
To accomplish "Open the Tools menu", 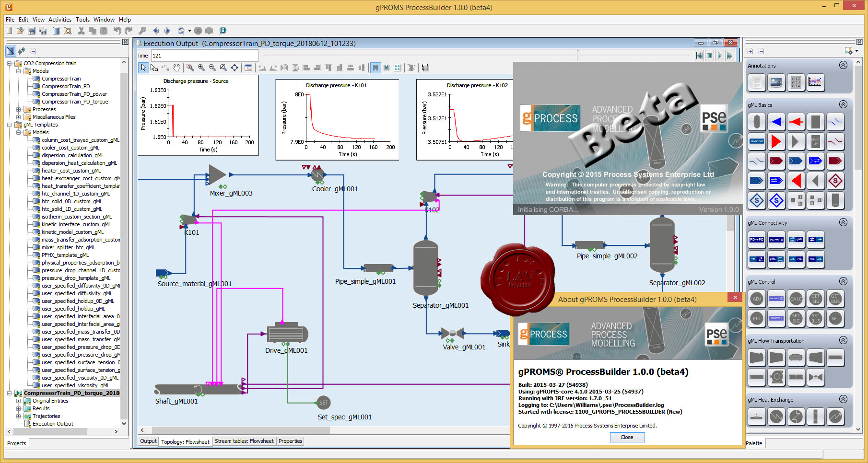I will point(82,20).
